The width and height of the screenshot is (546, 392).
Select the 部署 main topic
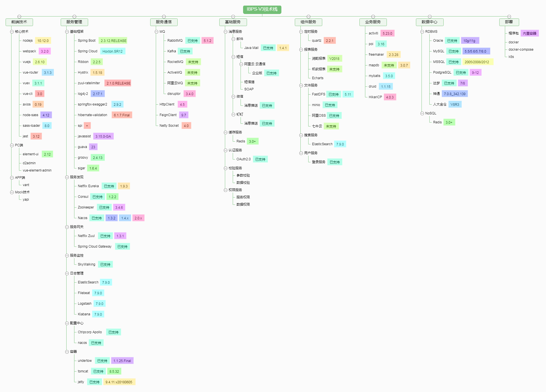pos(509,22)
